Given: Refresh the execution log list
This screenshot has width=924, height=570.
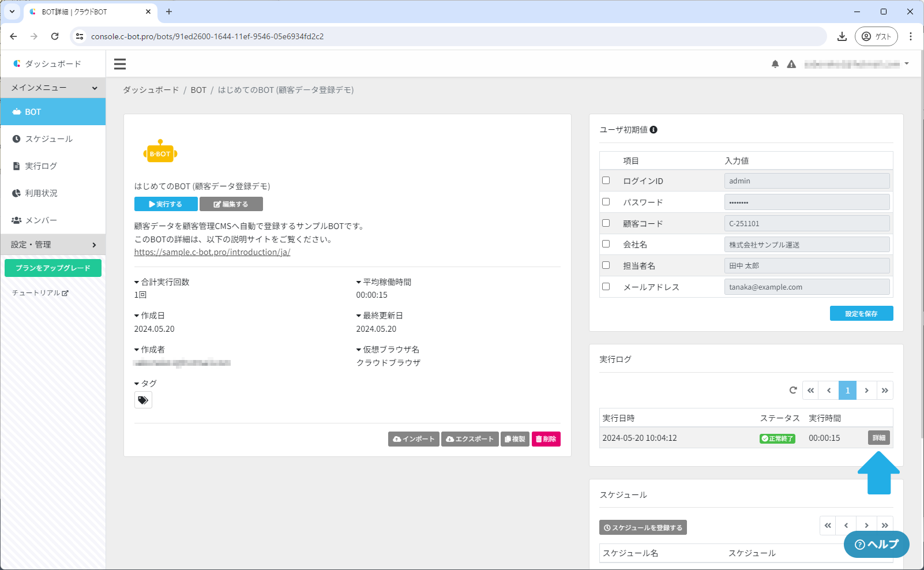Looking at the screenshot, I should click(793, 391).
